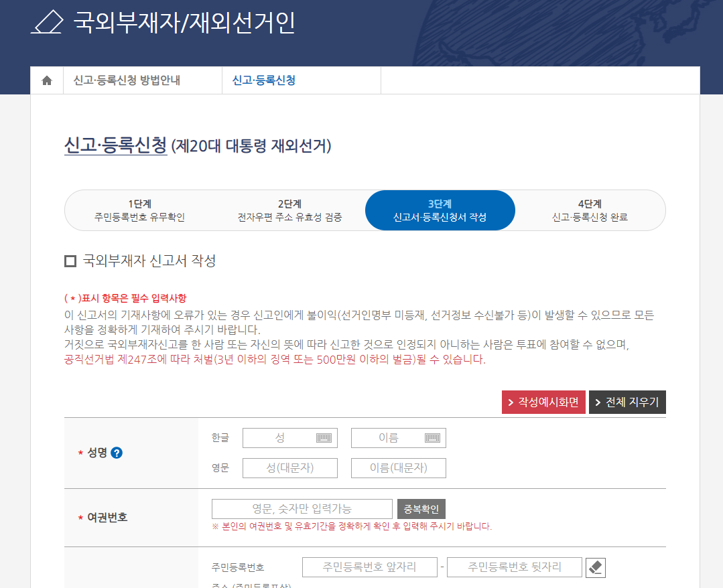
Task: Select step 2단계 전자우편 주소 유효성 검증
Action: pyautogui.click(x=289, y=210)
